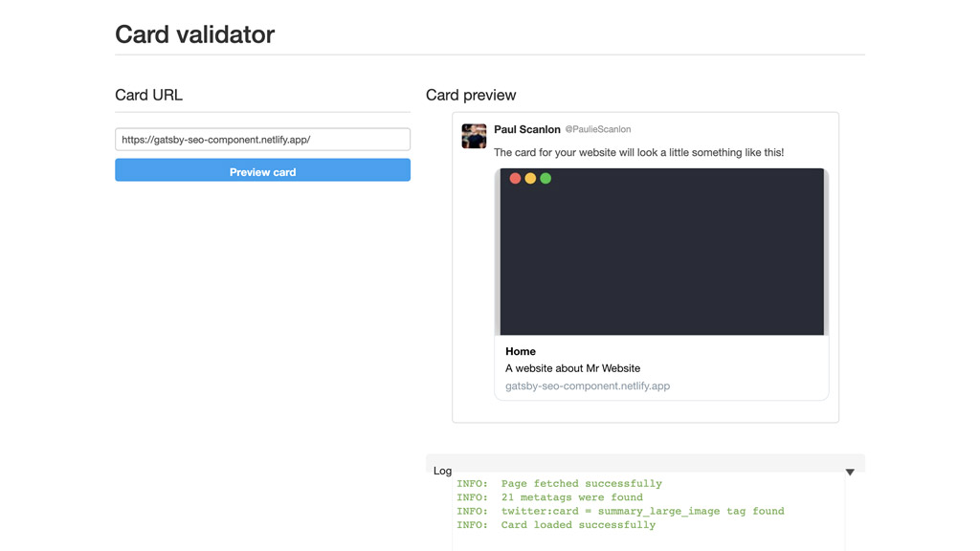980x551 pixels.
Task: Click Paul Scanlon's profile avatar
Action: [x=474, y=136]
